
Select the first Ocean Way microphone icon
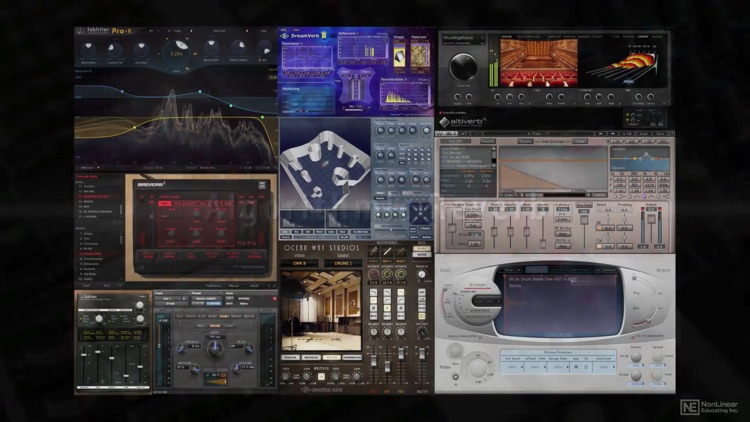click(373, 251)
